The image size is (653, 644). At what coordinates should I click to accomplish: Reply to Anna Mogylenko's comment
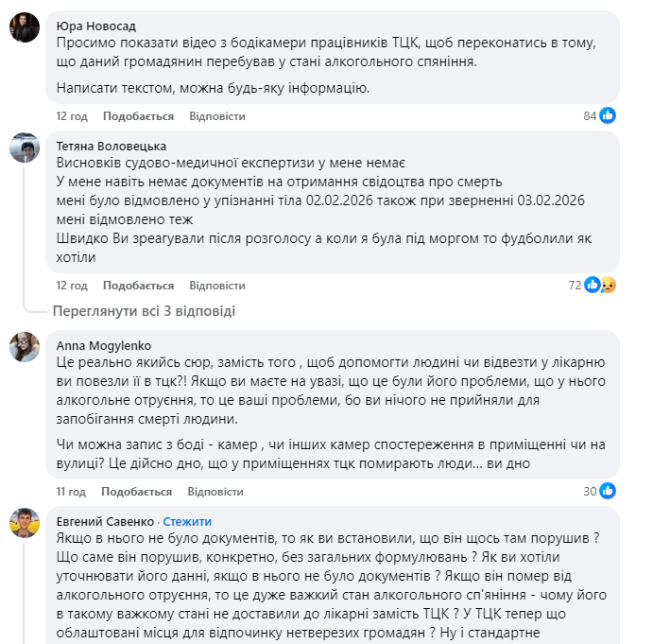pos(215,492)
